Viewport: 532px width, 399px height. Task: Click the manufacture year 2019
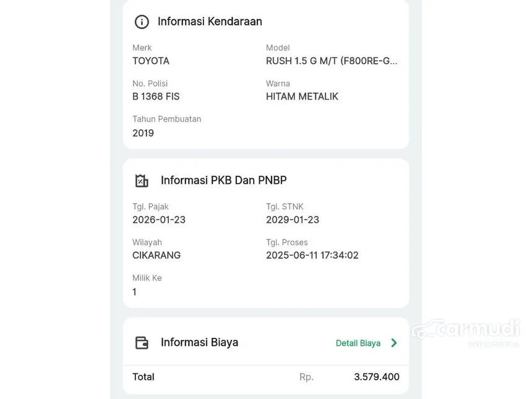pyautogui.click(x=143, y=133)
